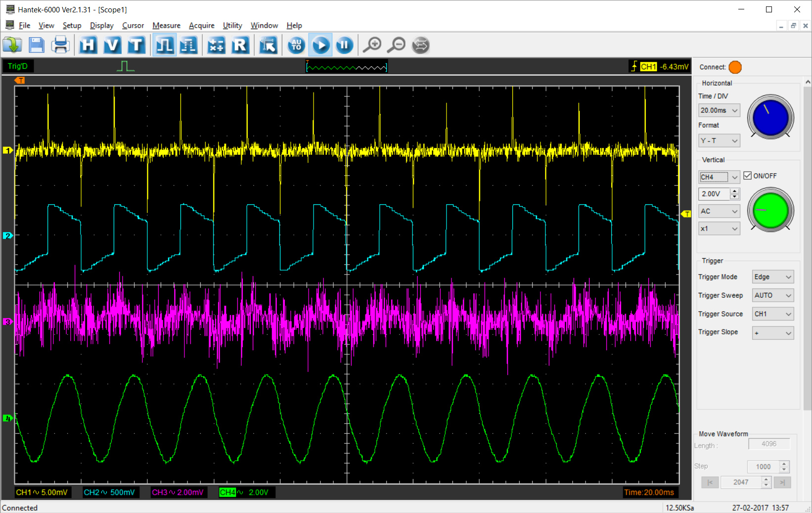This screenshot has height=513, width=812.
Task: Click the Vertical (V) settings toolbar icon
Action: point(112,46)
